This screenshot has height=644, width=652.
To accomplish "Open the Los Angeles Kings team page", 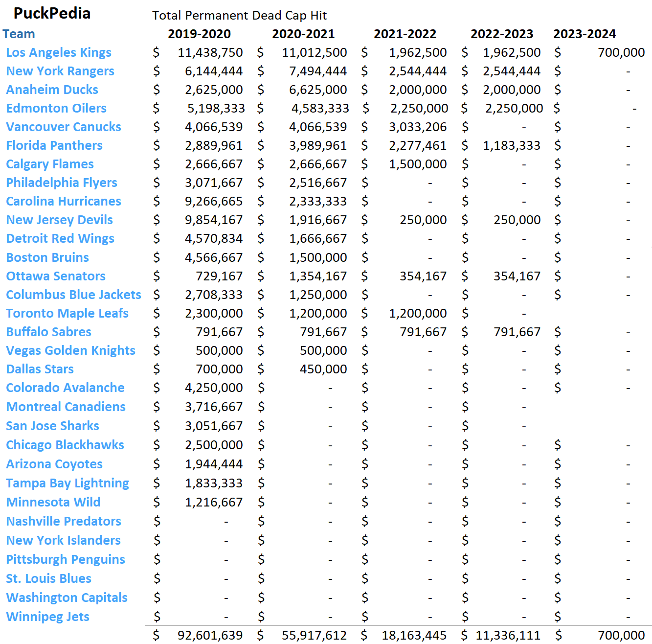I will coord(58,52).
